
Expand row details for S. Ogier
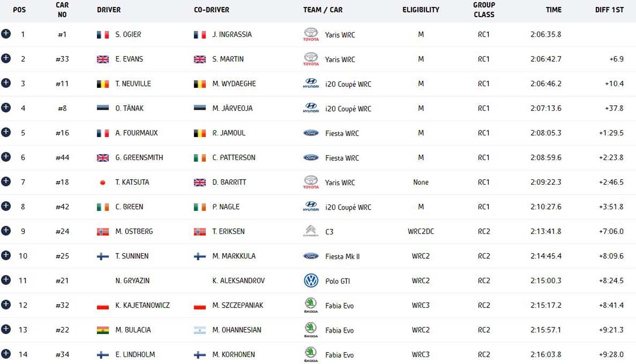[6, 34]
